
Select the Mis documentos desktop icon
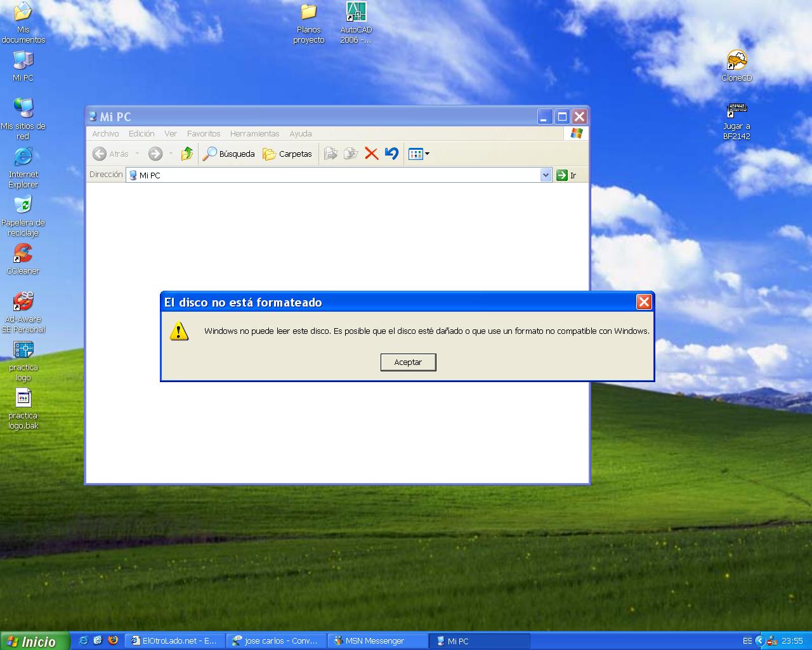pyautogui.click(x=23, y=23)
